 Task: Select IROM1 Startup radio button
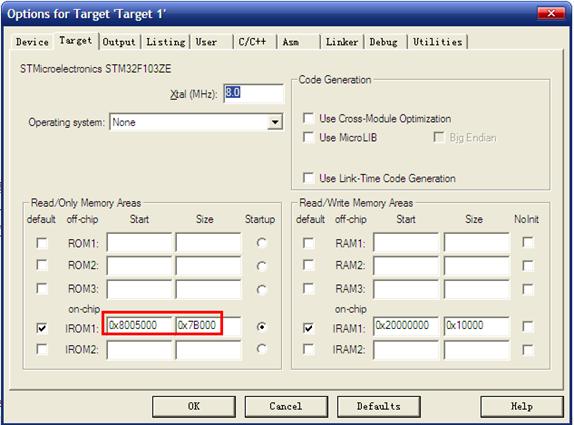point(261,326)
